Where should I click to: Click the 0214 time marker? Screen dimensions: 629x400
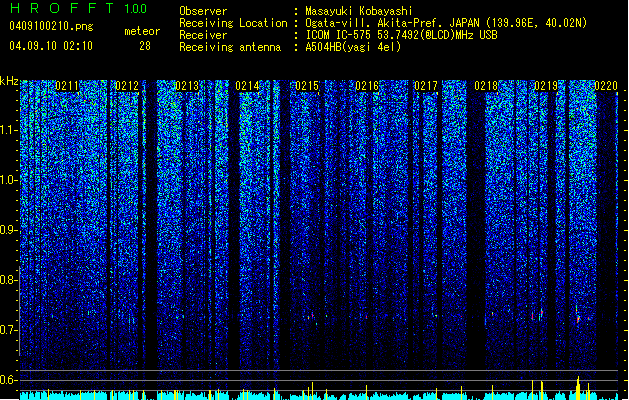247,86
